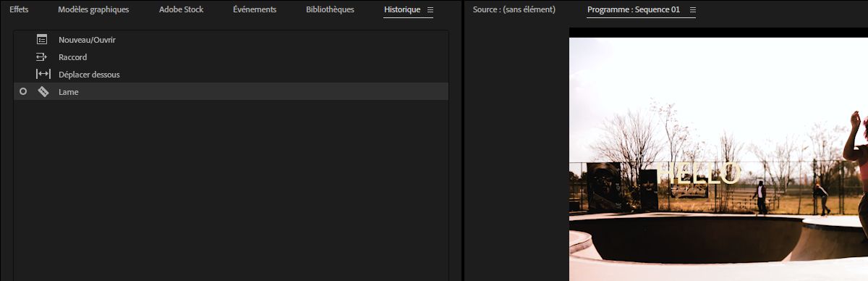
Task: Open the Historique panel hamburger menu
Action: (430, 10)
